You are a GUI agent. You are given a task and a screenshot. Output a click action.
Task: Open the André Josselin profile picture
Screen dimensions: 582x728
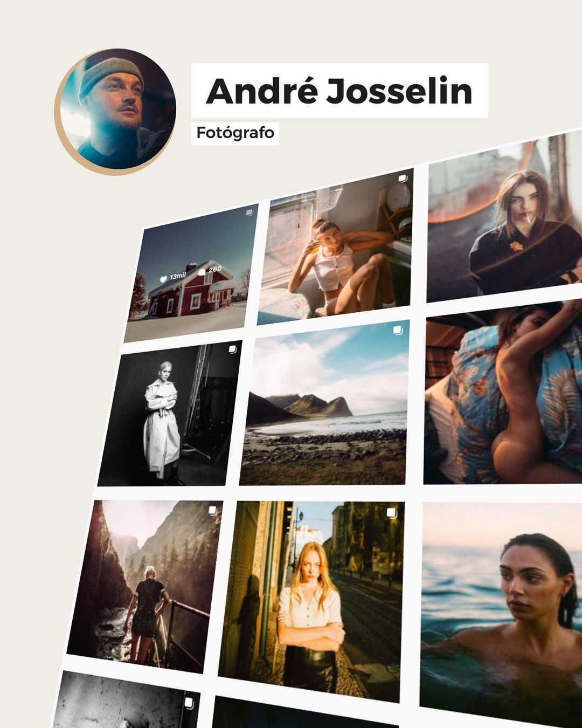click(x=115, y=112)
